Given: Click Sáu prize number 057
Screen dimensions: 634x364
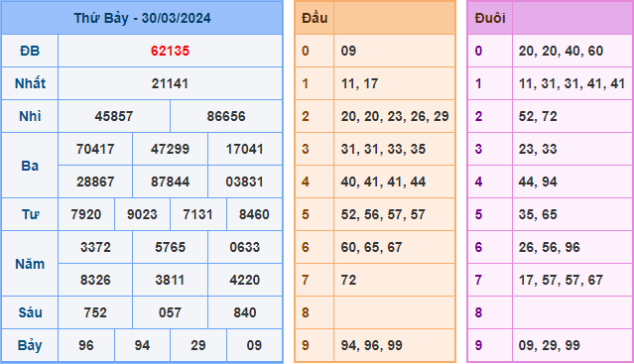Looking at the screenshot, I should [x=170, y=312].
